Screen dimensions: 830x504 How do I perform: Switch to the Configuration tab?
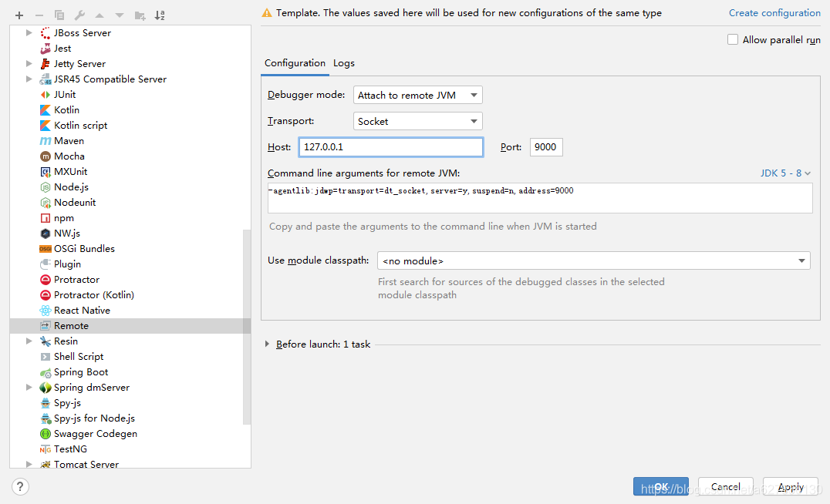point(295,63)
